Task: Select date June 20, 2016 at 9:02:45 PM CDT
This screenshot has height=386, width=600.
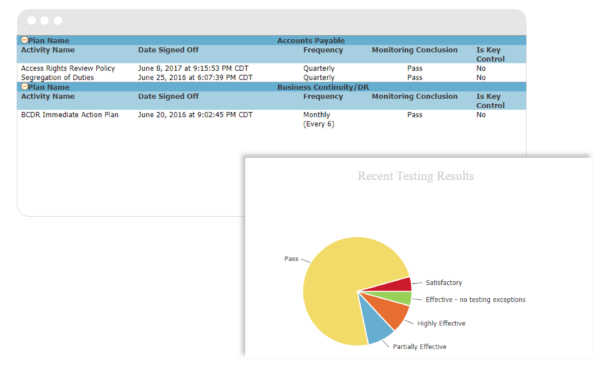Action: [x=195, y=115]
